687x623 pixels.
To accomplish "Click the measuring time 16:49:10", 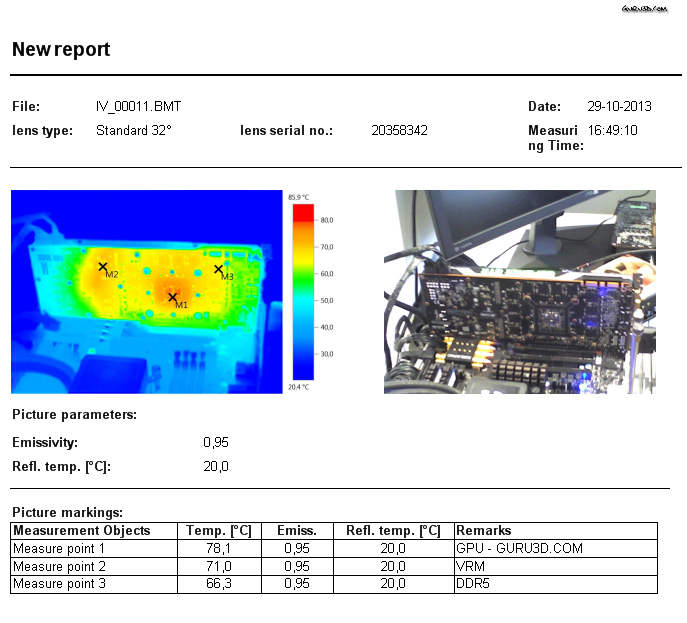I will [613, 130].
